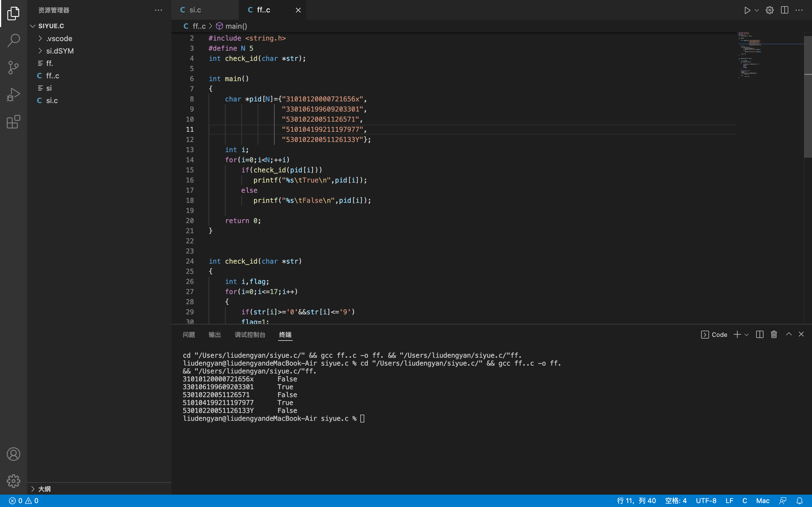
Task: Open notifications bell in status bar
Action: pyautogui.click(x=800, y=501)
